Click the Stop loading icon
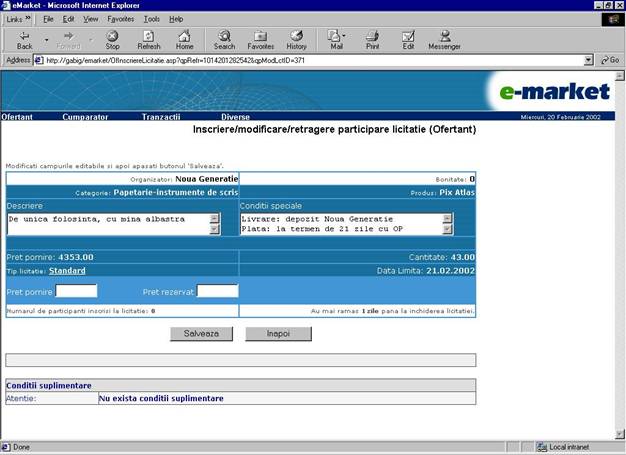Viewport: 626px width, 455px height. click(112, 36)
